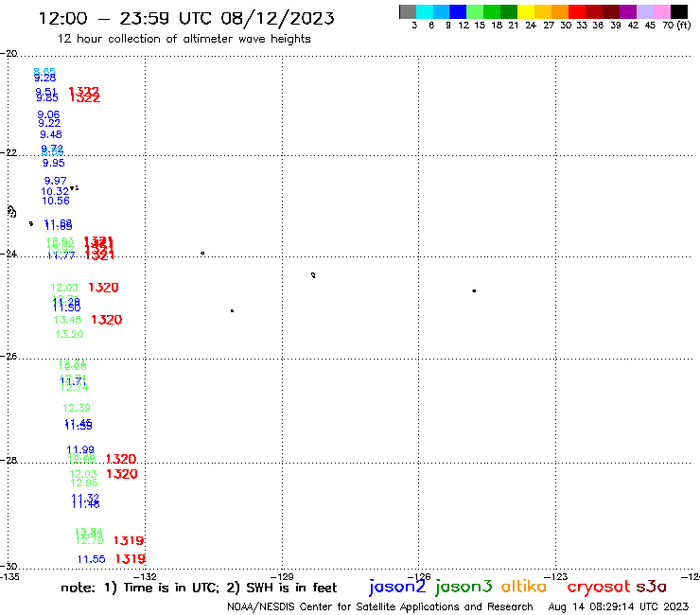Click the wave height value 9.95
Viewport: 700px width, 615px height.
click(x=54, y=163)
